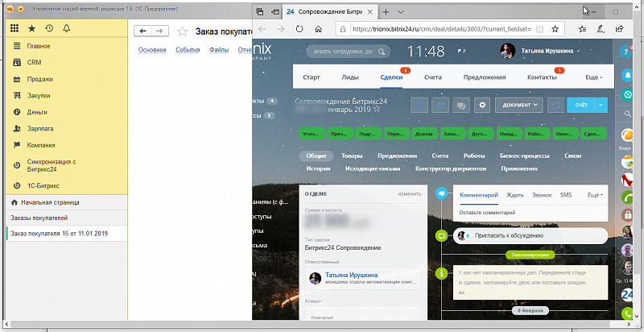The height and width of the screenshot is (332, 644).
Task: Bookmark page with address bar star
Action: point(555,29)
